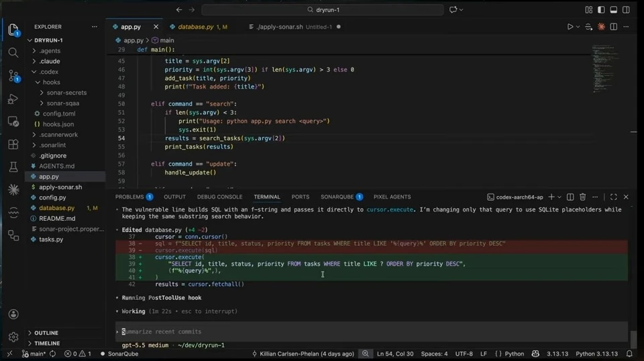The height and width of the screenshot is (361, 644).
Task: Open notifications bell in status bar
Action: 629,354
